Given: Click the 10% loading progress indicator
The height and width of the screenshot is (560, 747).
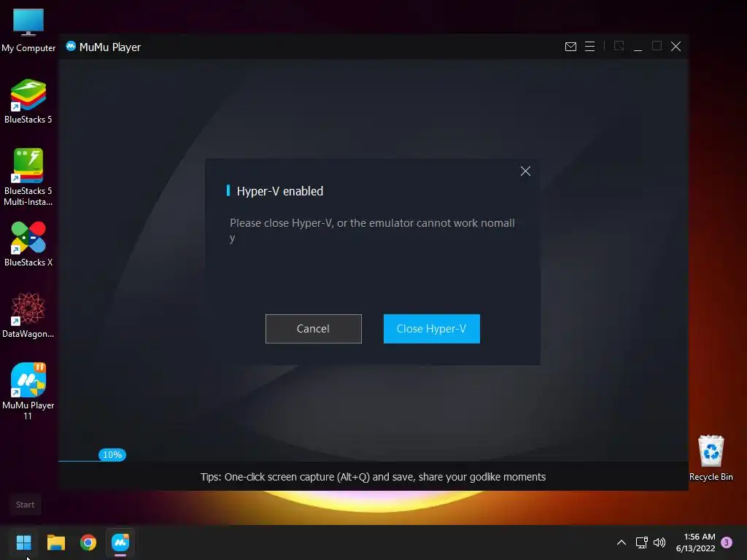Looking at the screenshot, I should tap(112, 455).
